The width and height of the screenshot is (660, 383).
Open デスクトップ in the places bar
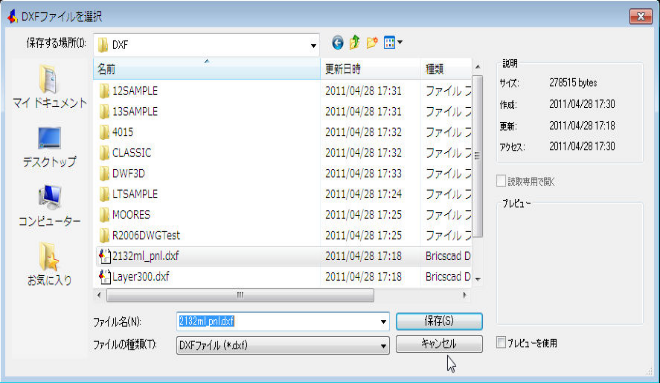tap(49, 146)
